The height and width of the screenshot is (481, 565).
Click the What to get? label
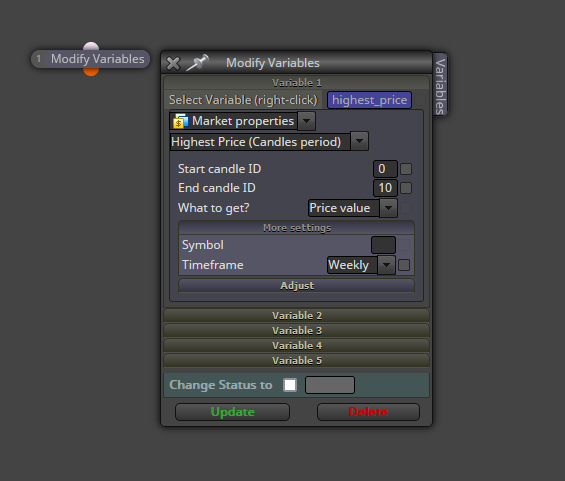(x=214, y=208)
